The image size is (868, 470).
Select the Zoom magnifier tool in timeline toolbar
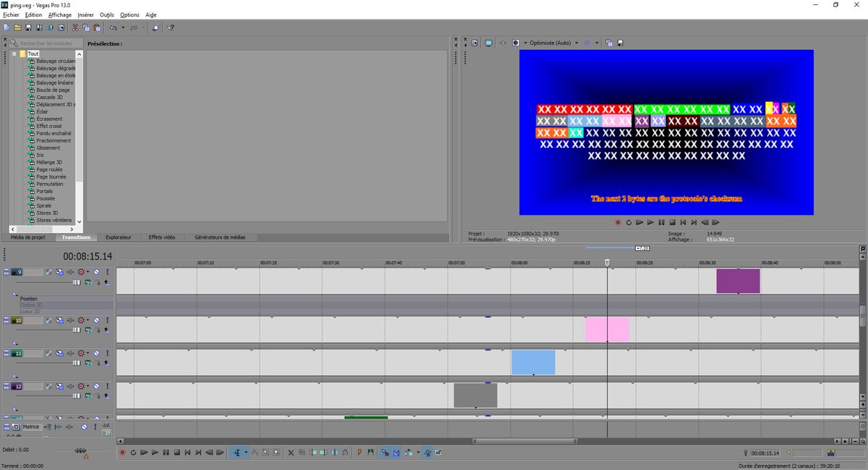click(276, 452)
